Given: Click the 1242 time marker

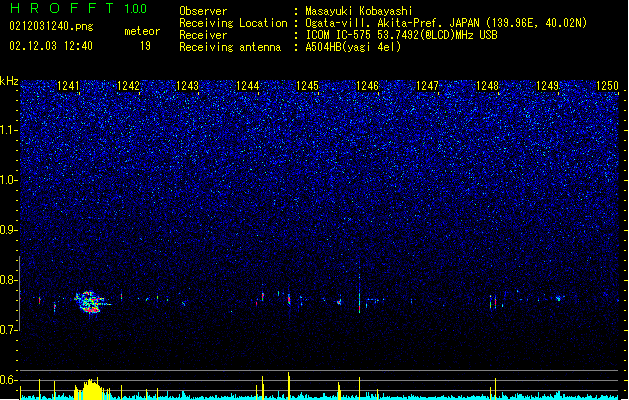Looking at the screenshot, I should pos(128,86).
